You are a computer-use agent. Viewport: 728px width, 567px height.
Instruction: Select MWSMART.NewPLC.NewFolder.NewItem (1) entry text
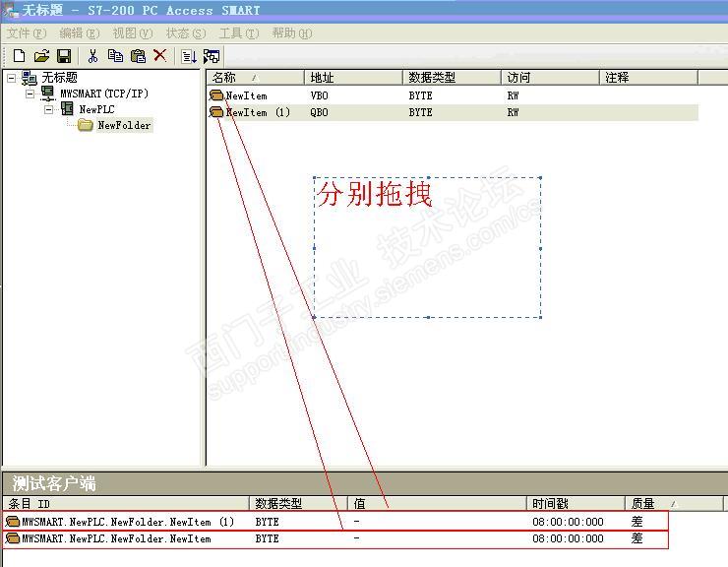click(x=128, y=522)
